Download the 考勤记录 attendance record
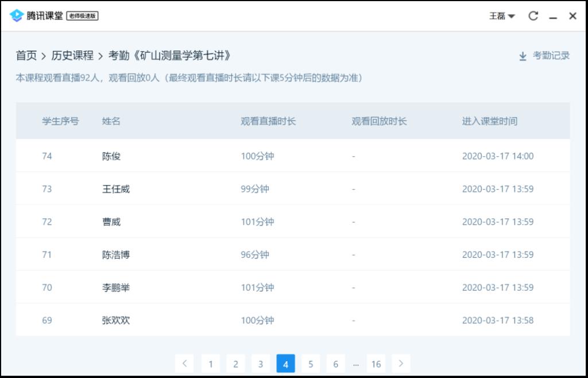This screenshot has width=588, height=378. click(x=551, y=56)
